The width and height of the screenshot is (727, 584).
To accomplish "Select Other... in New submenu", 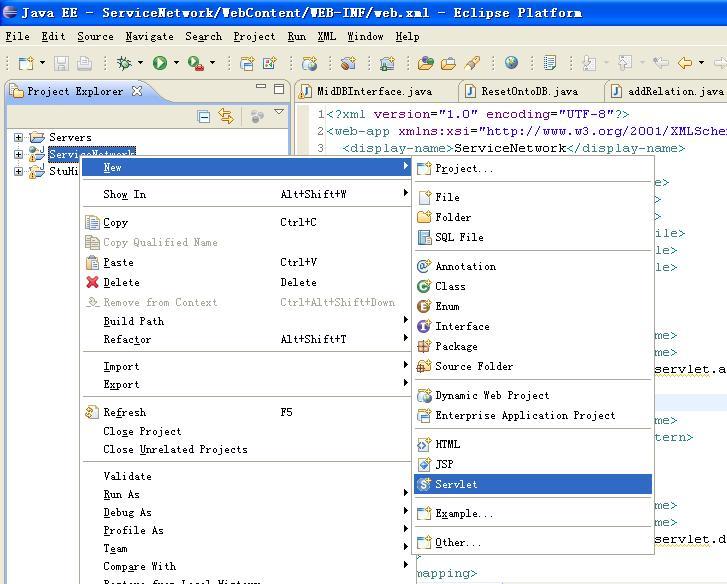I will click(533, 542).
